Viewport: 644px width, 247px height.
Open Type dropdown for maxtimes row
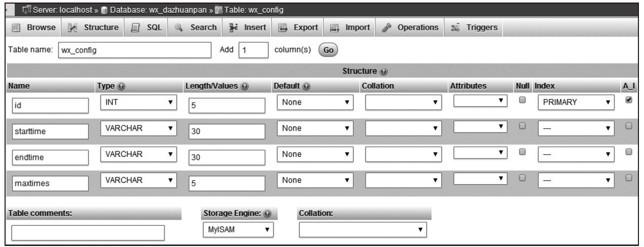tap(139, 179)
